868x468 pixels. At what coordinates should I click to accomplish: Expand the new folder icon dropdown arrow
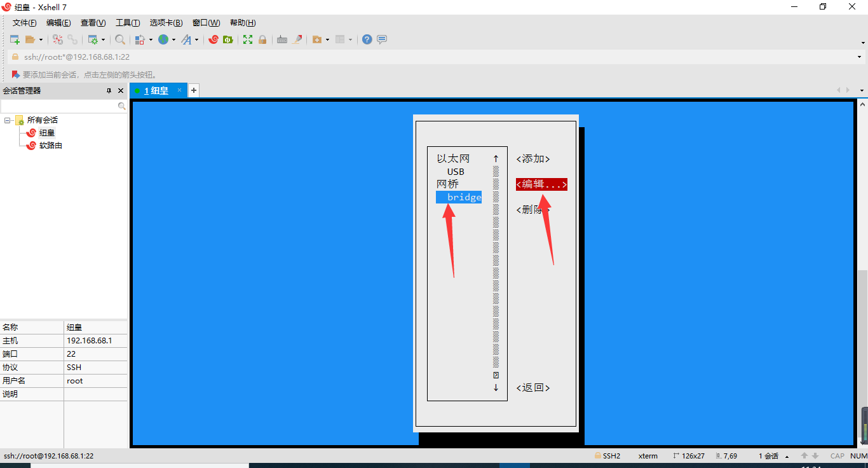tap(327, 39)
